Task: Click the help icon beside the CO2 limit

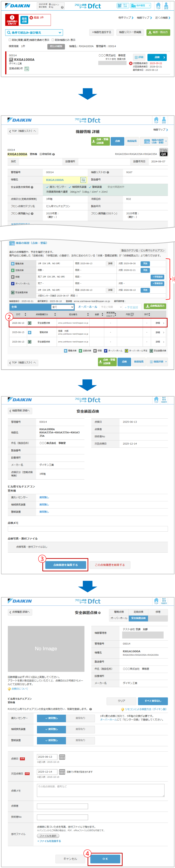Action: [62, 7]
